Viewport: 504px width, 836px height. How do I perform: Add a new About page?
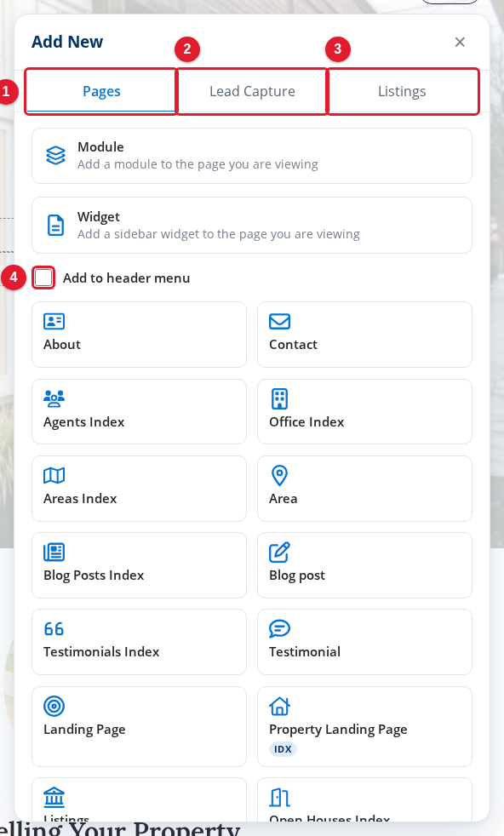click(x=140, y=335)
